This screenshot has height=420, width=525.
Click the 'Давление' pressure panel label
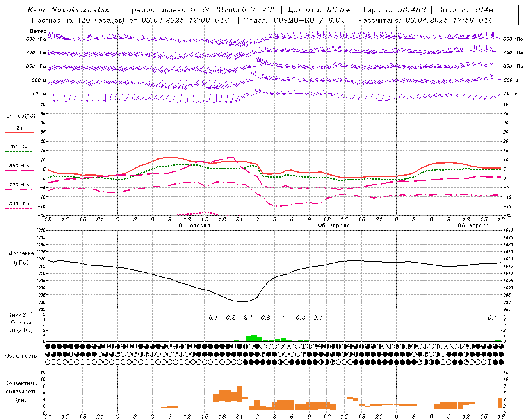click(21, 253)
